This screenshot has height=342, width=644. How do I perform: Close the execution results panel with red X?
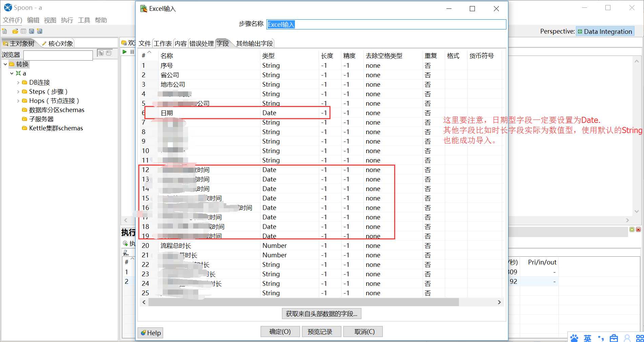(x=638, y=230)
